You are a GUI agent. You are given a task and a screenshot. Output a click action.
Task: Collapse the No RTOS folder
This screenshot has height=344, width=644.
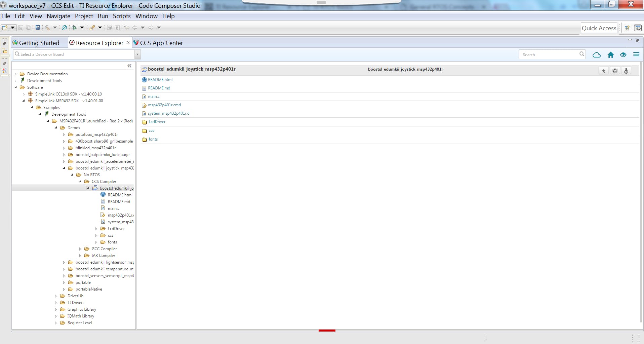(x=72, y=175)
